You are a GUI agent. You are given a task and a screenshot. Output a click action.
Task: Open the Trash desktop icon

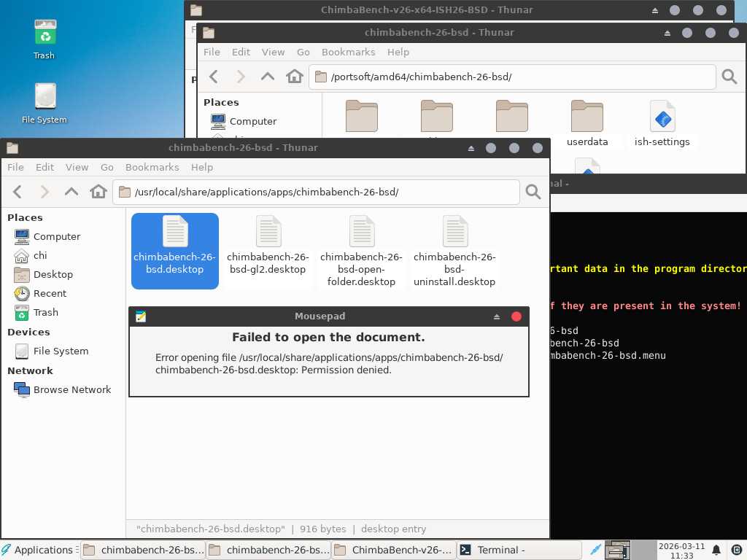[44, 39]
